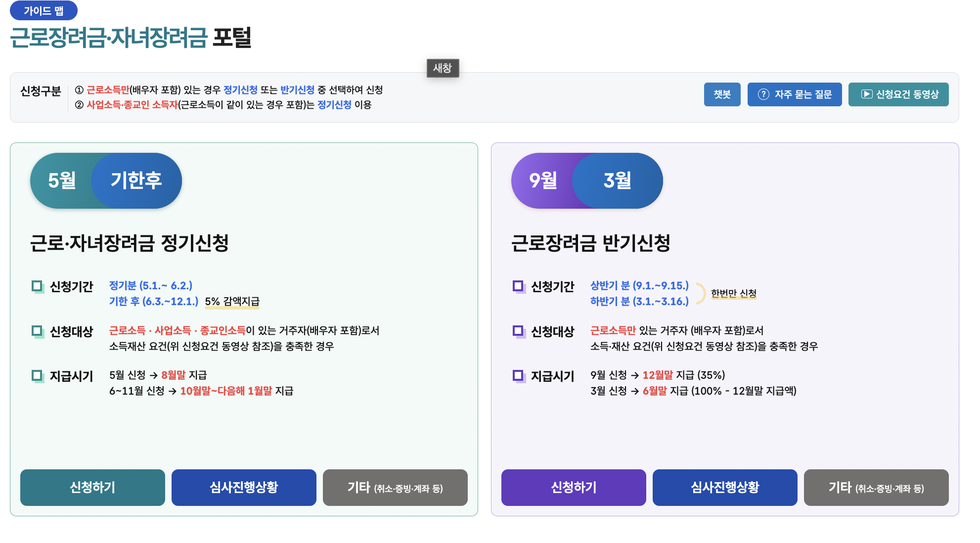Image resolution: width=980 pixels, height=543 pixels.
Task: Click purple 신청하기 for 반기신청
Action: click(x=574, y=488)
